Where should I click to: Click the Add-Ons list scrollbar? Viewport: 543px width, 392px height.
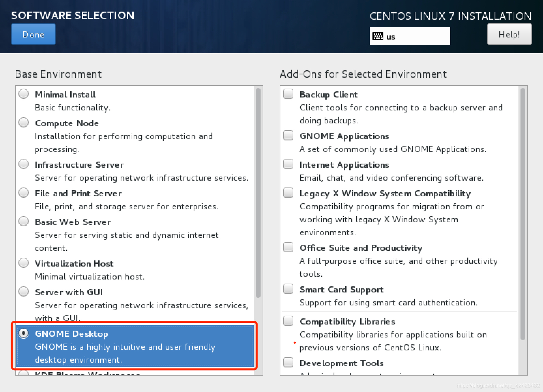(523, 214)
